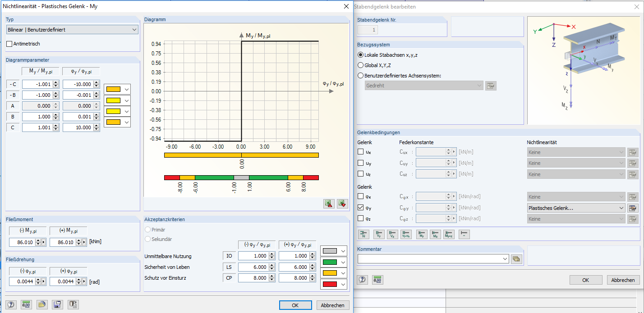Image resolution: width=644 pixels, height=313 pixels.
Task: Click the yellow color swatch for row B
Action: [x=113, y=111]
